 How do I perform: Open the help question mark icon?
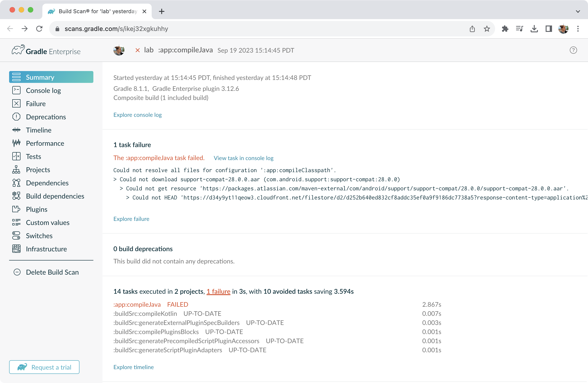(573, 50)
